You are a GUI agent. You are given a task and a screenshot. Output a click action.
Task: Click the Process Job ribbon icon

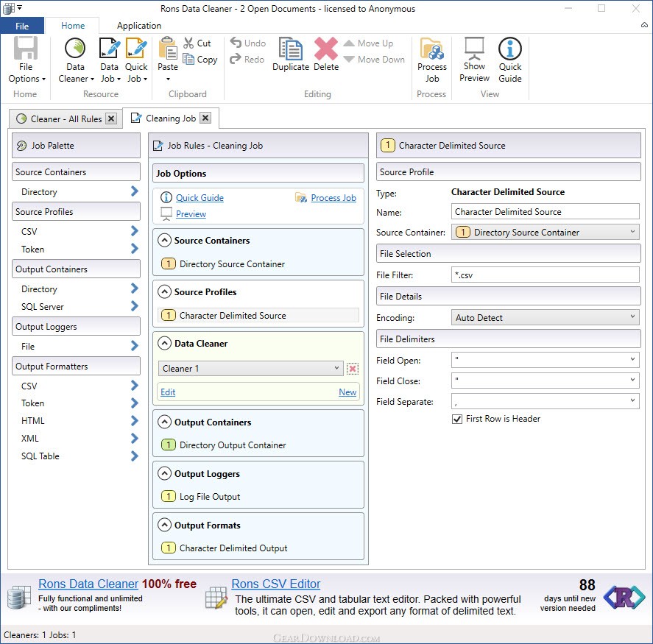click(x=432, y=60)
